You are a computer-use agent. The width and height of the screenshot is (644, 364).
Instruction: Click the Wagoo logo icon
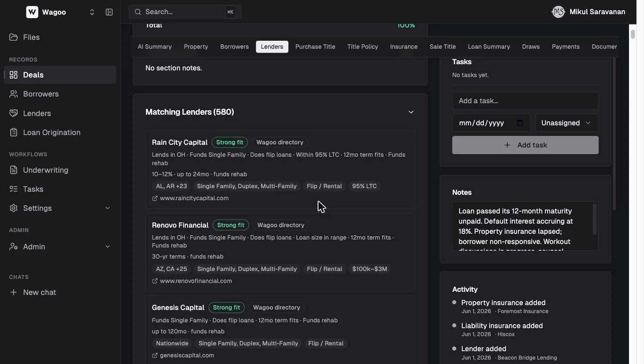pos(32,12)
